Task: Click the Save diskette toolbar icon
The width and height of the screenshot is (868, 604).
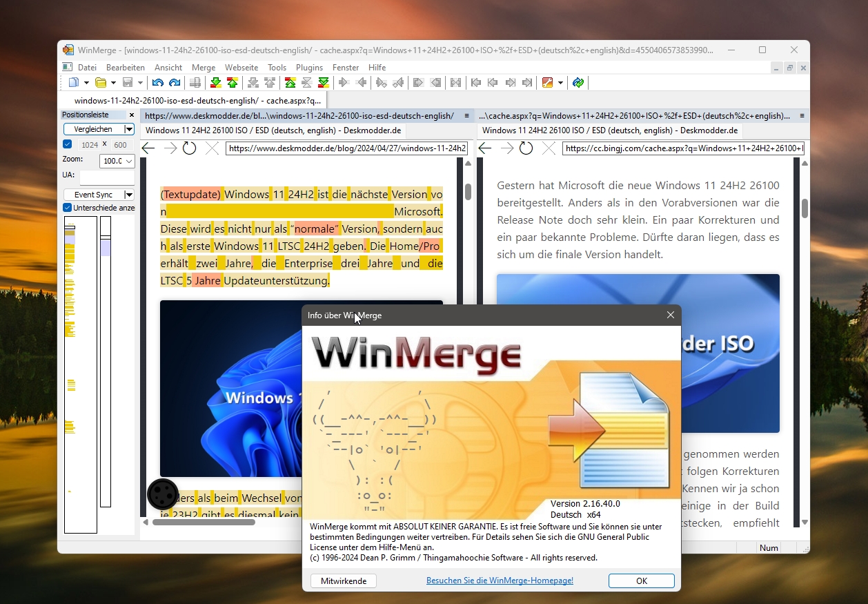Action: coord(128,83)
